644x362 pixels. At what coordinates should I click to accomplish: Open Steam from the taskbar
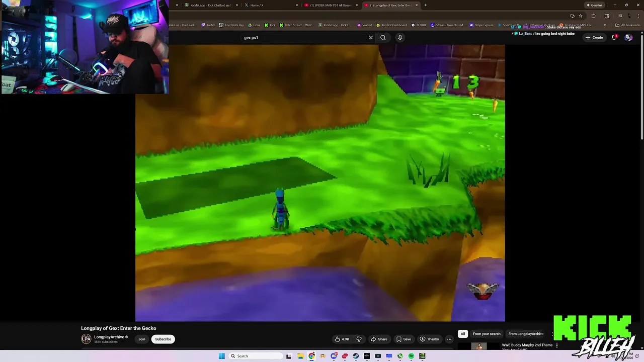click(356, 356)
